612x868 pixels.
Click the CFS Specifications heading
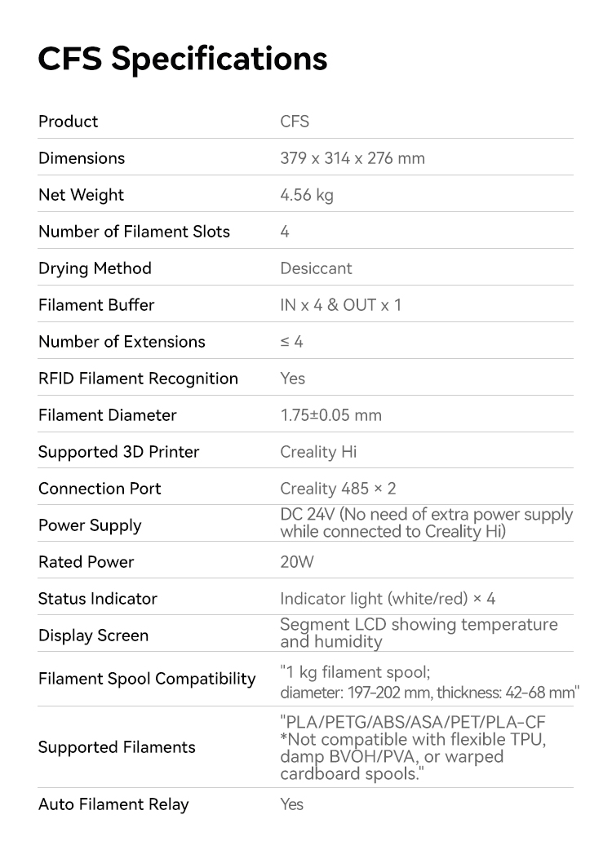(183, 58)
